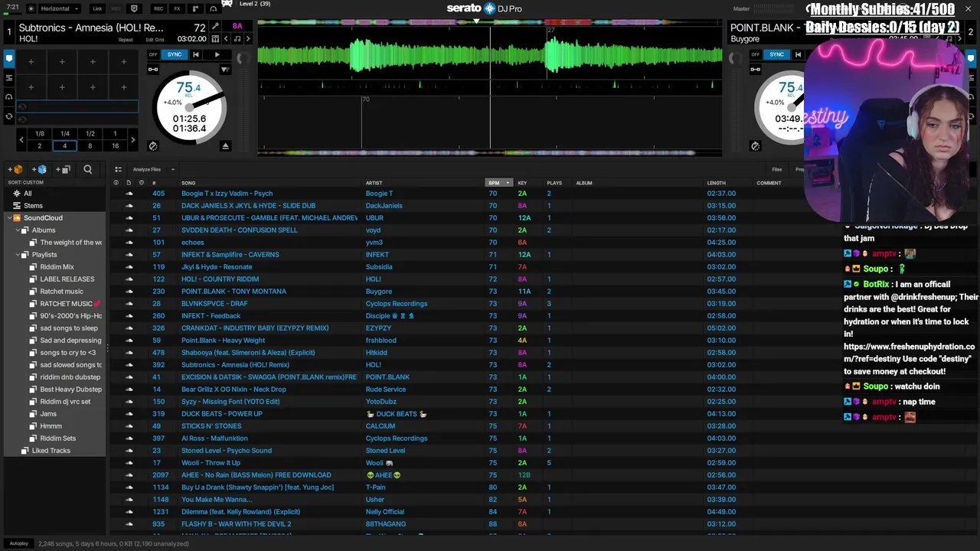The height and width of the screenshot is (551, 980).
Task: Enable SYNC on the right deck
Action: [776, 54]
